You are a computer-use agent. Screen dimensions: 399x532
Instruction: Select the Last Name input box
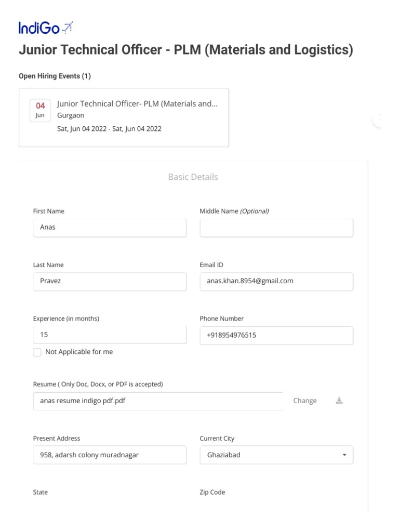click(110, 281)
